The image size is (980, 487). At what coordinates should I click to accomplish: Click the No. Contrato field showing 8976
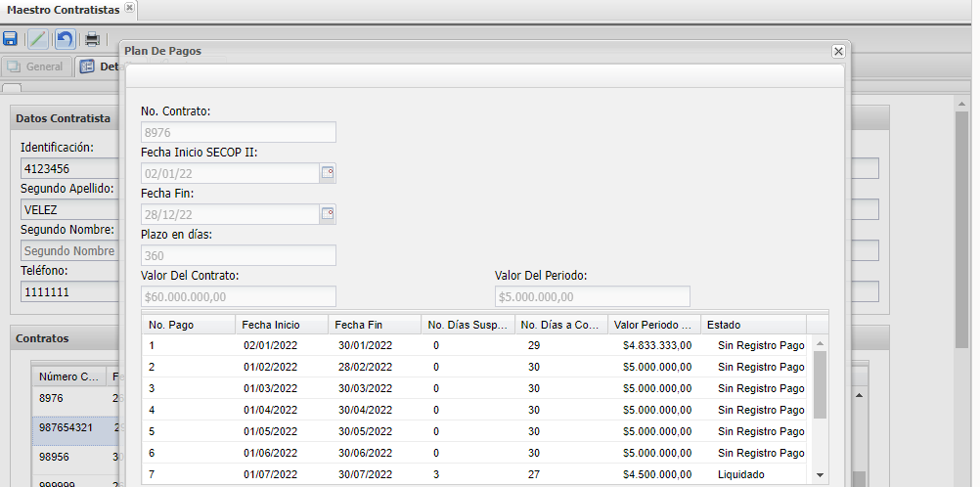tap(238, 133)
